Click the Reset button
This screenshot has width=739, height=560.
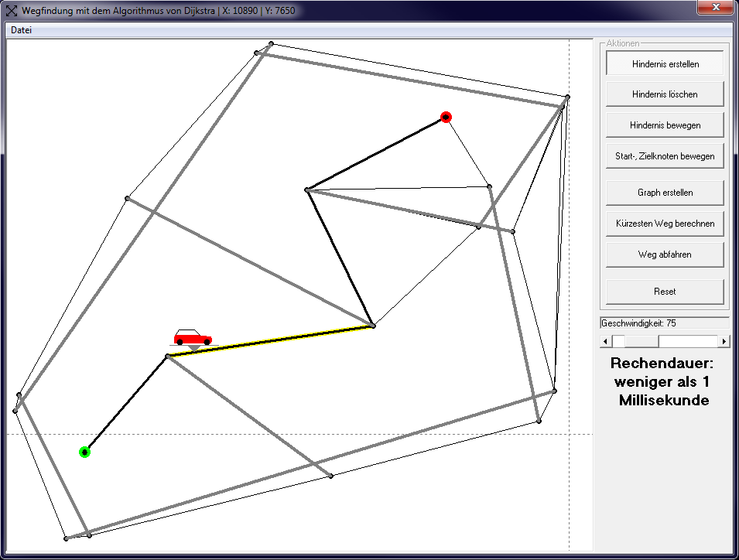[665, 292]
